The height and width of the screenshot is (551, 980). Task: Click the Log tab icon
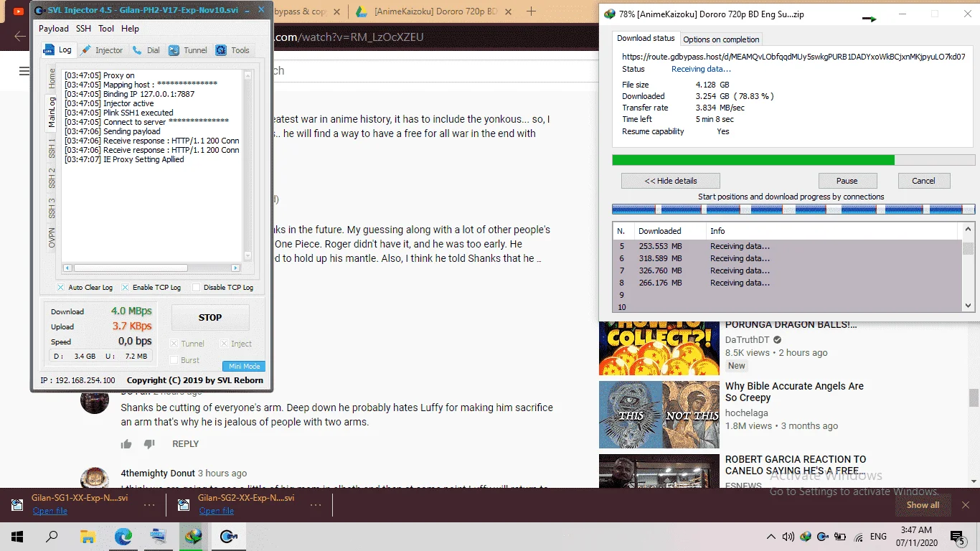(49, 50)
